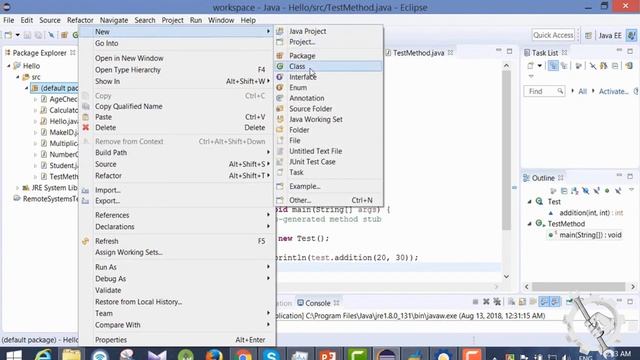
Task: Click the Windows Start button
Action: coord(13,354)
